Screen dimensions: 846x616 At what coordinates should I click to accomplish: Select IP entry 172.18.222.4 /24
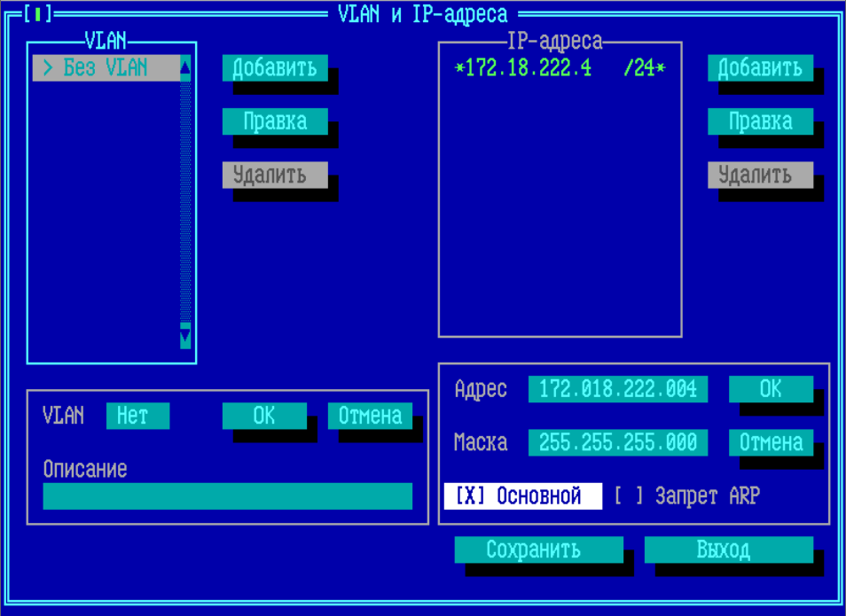click(x=559, y=68)
